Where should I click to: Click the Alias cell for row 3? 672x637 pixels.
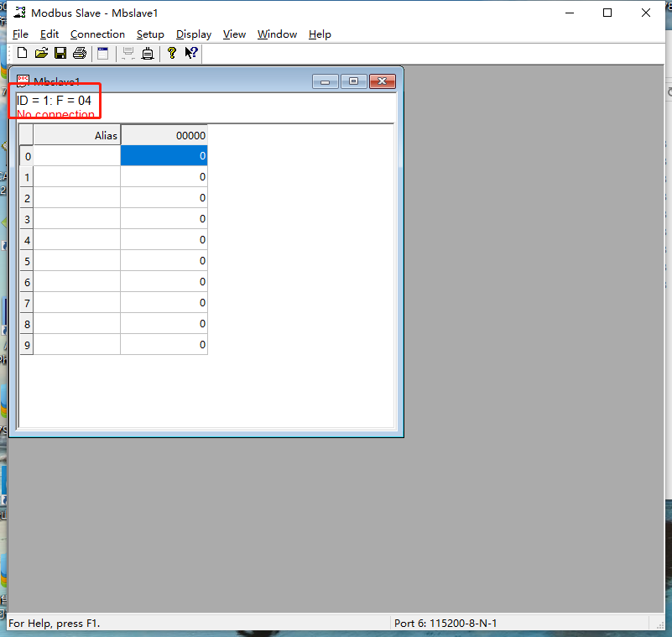point(77,219)
